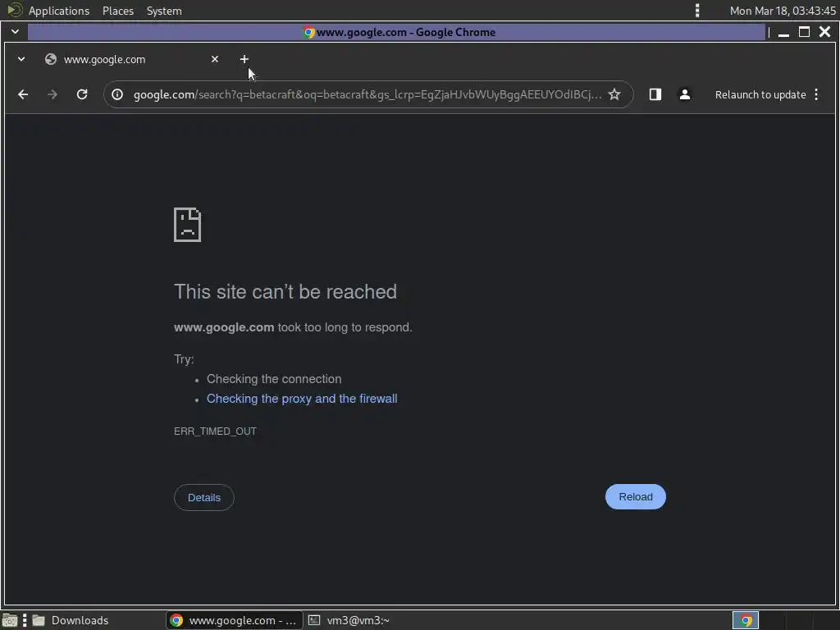840x630 pixels.
Task: Open a new tab
Action: (244, 59)
